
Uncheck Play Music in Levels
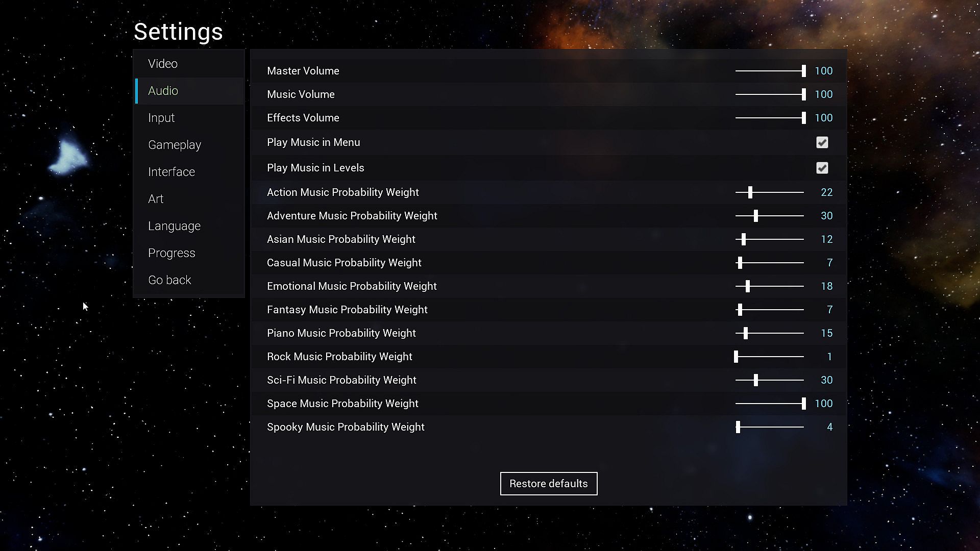point(822,168)
